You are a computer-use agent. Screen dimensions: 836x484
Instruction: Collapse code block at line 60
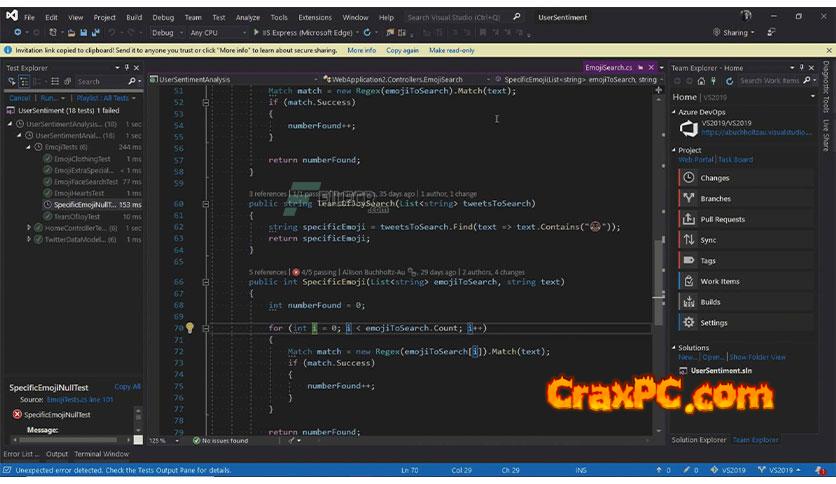point(204,204)
